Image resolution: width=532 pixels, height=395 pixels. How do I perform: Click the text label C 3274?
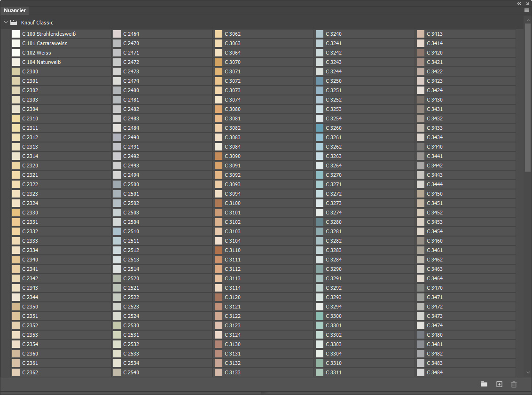point(334,213)
